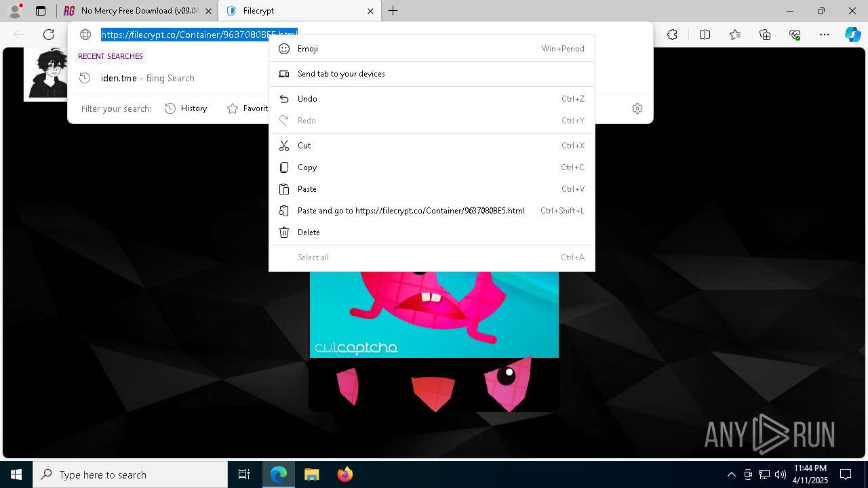This screenshot has height=488, width=868.
Task: Click the refresh page icon
Action: pyautogui.click(x=49, y=35)
